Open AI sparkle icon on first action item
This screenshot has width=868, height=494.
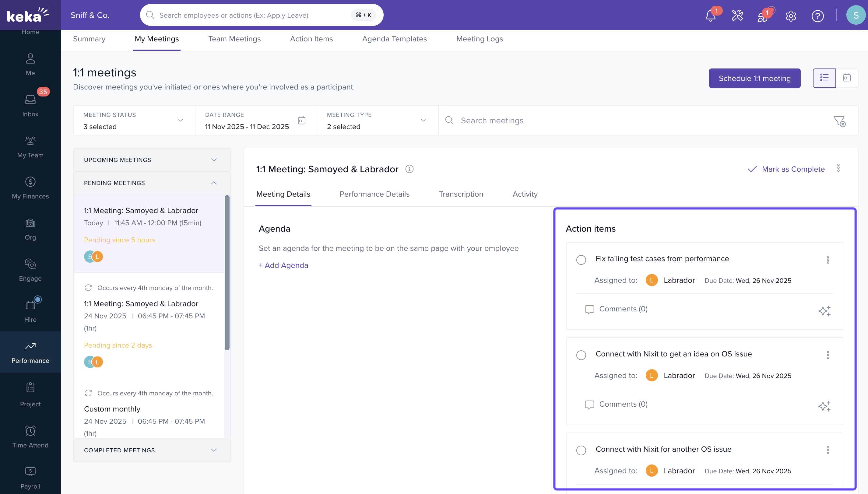(824, 310)
